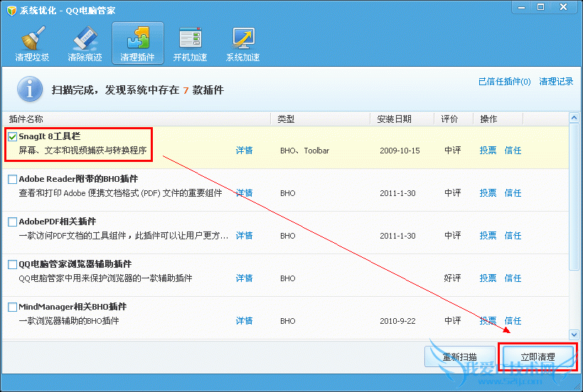
Task: Sort by 评价 column header
Action: (x=454, y=119)
